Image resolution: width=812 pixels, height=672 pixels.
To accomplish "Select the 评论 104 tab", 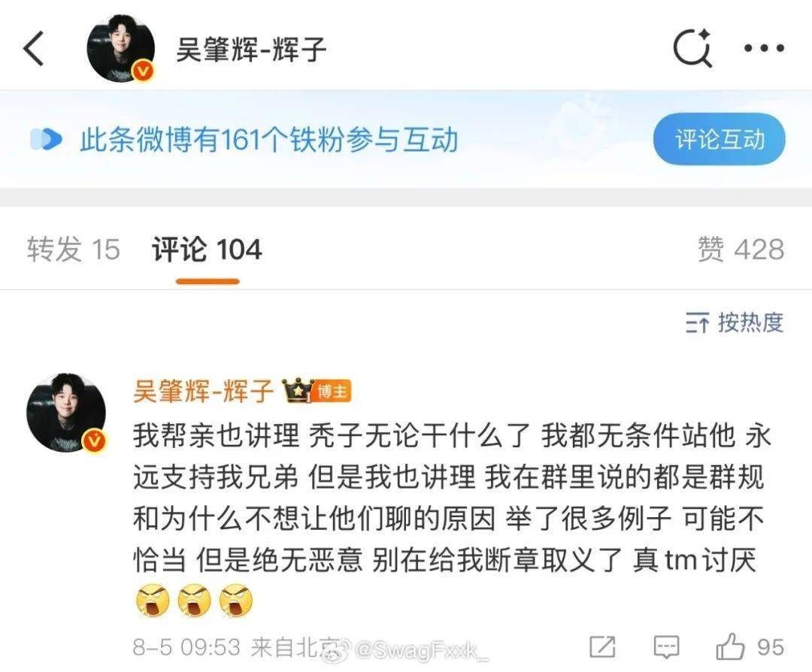I will tap(208, 249).
